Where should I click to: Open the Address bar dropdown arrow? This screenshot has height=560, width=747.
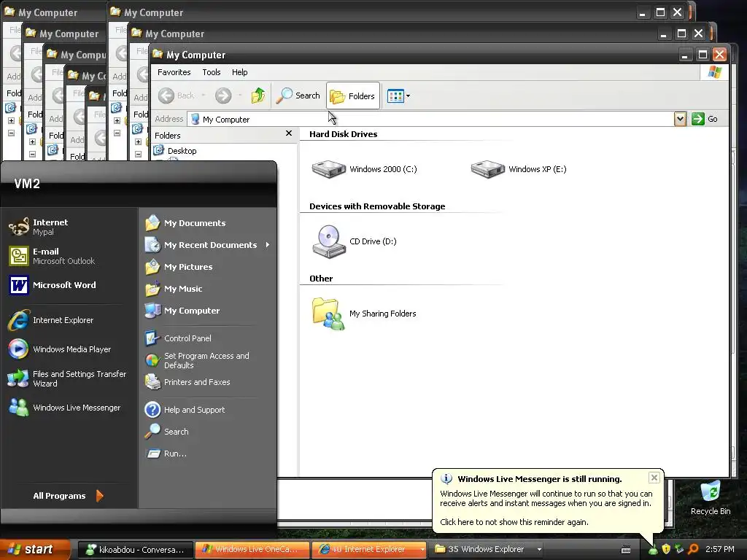[681, 119]
